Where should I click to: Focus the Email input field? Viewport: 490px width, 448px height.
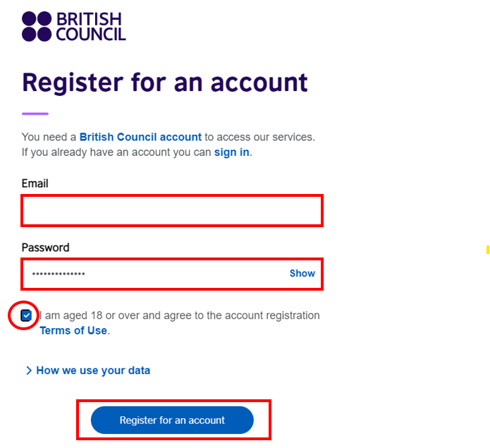(172, 210)
